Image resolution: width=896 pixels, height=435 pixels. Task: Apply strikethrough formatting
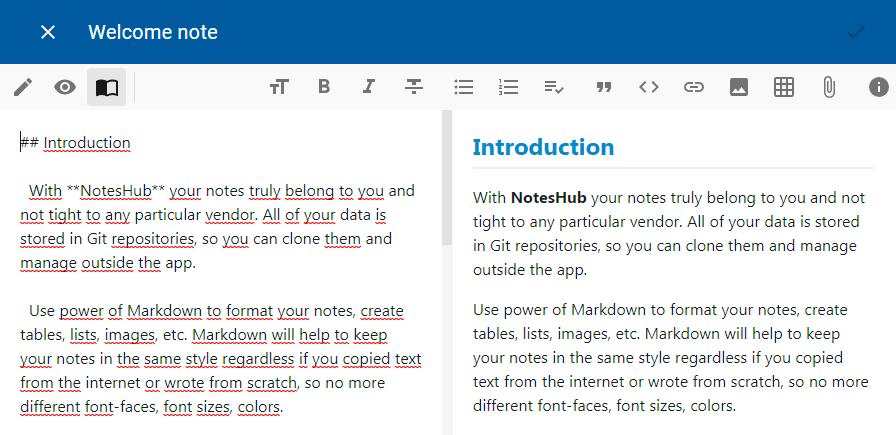[414, 87]
